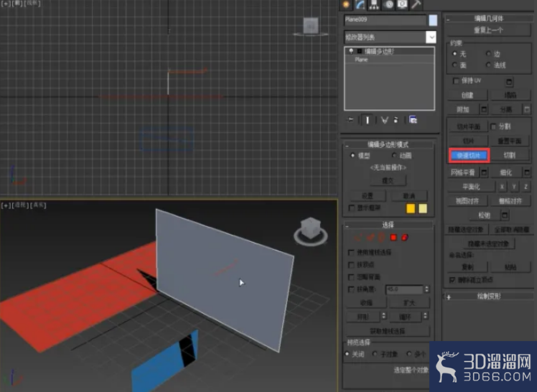Open the 附加 list settings icon

point(484,110)
